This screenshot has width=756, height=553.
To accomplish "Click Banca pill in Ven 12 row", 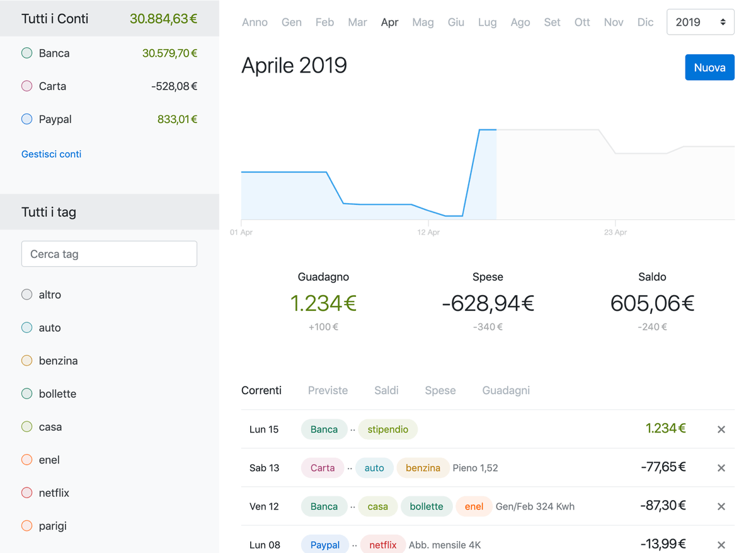I will [324, 506].
